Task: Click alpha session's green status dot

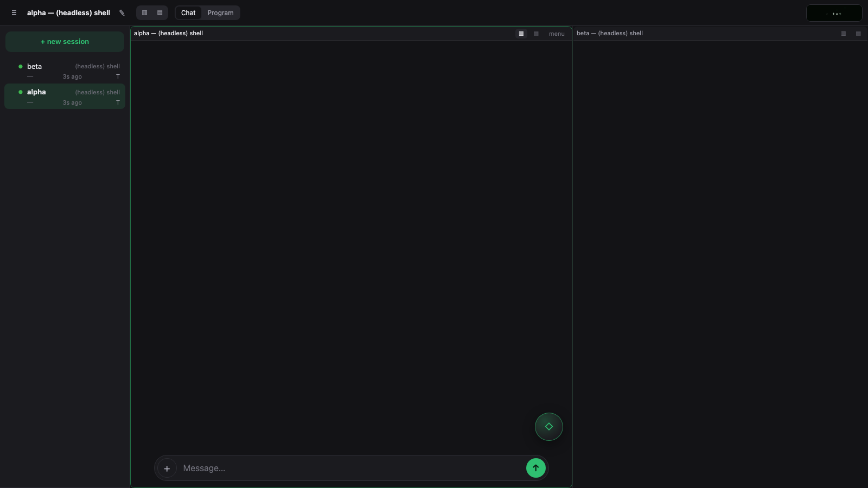Action: (x=21, y=92)
